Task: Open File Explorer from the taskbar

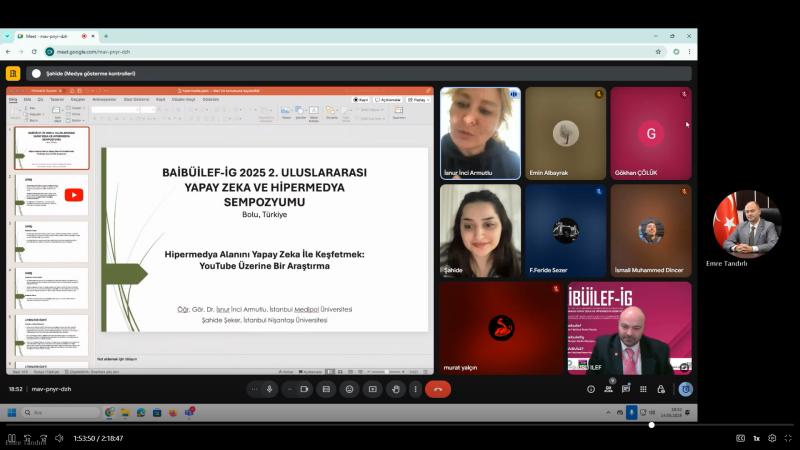Action: click(125, 412)
